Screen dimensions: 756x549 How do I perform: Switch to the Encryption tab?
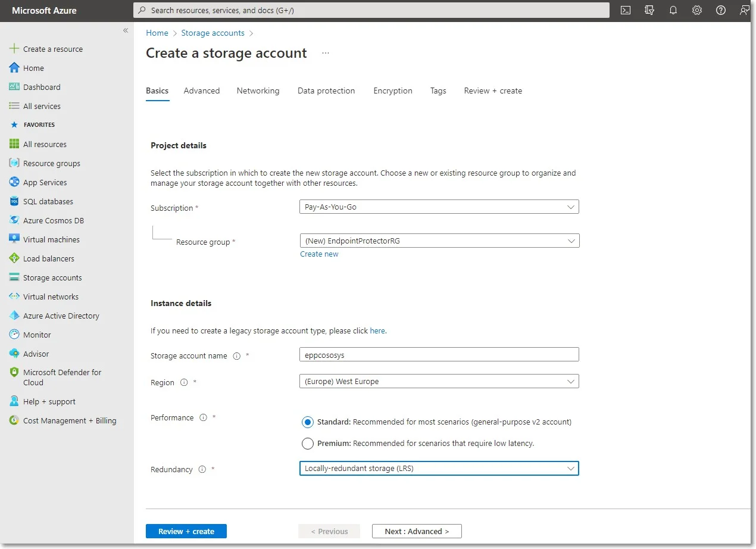tap(393, 91)
